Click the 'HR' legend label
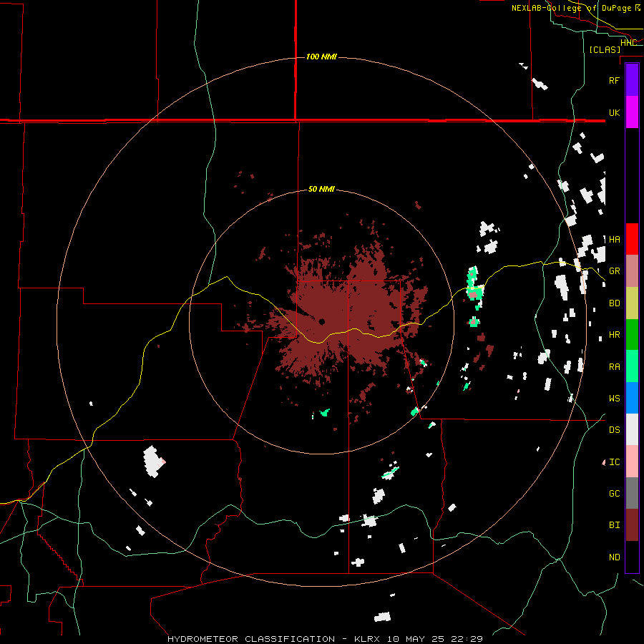Viewport: 644px width, 644px height. (614, 335)
